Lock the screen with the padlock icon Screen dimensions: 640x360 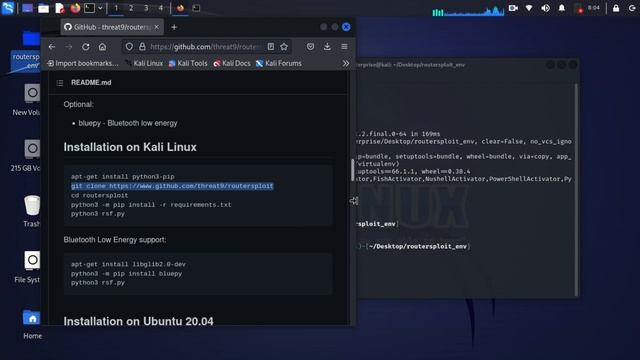(x=616, y=8)
